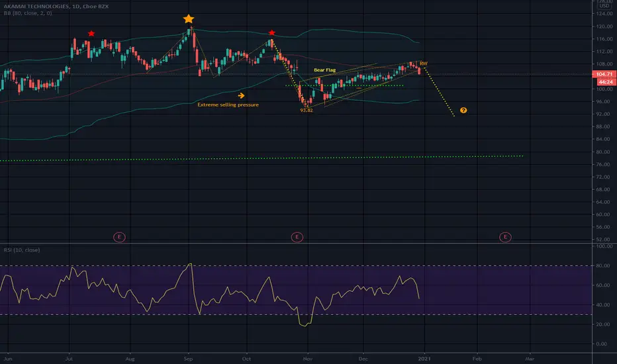Select the 93.82 low price label
The image size is (617, 364).
point(306,111)
